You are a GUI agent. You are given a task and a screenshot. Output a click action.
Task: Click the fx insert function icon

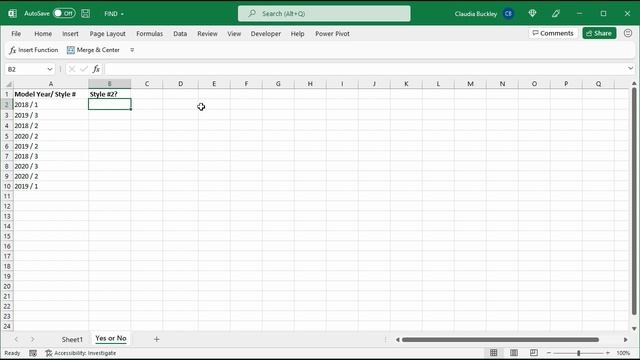[96, 69]
